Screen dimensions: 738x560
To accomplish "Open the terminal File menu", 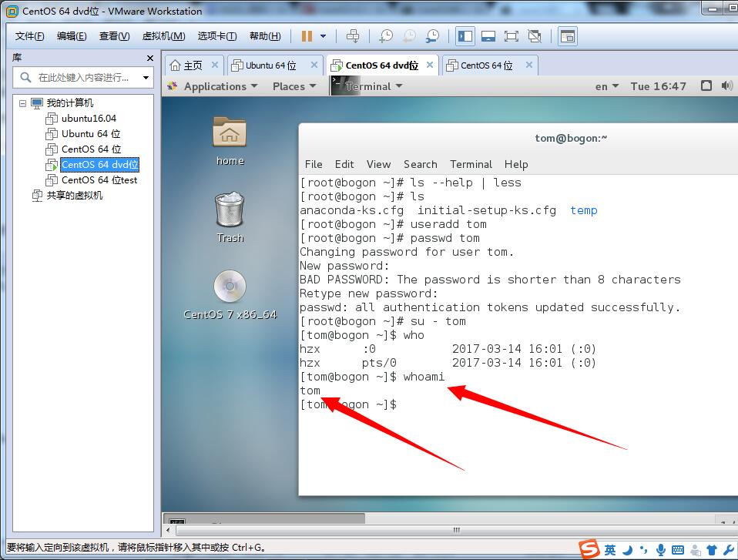I will pos(314,164).
